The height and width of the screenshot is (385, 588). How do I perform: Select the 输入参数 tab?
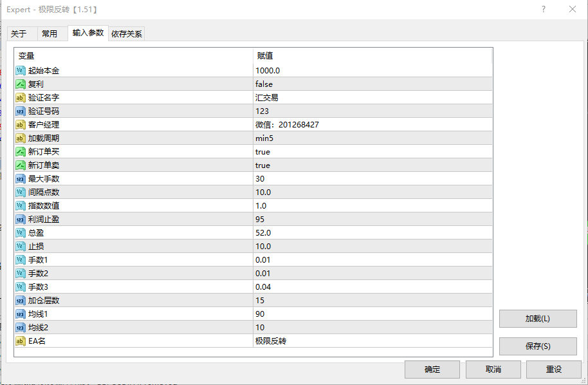coord(88,33)
